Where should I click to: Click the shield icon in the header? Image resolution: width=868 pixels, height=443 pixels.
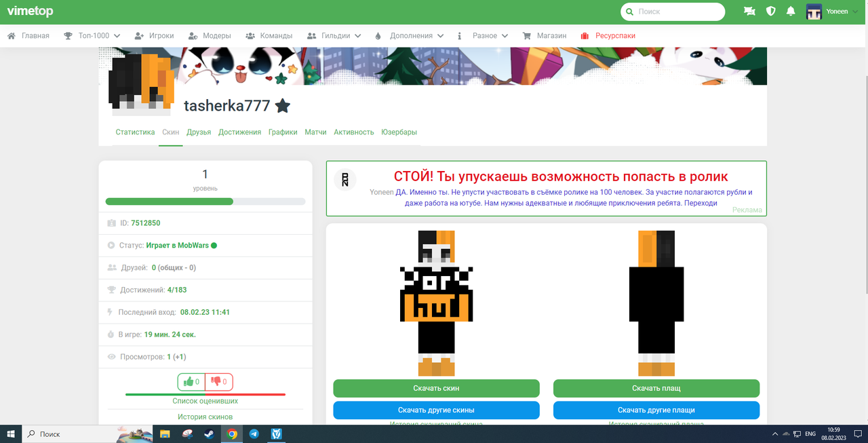(x=769, y=11)
